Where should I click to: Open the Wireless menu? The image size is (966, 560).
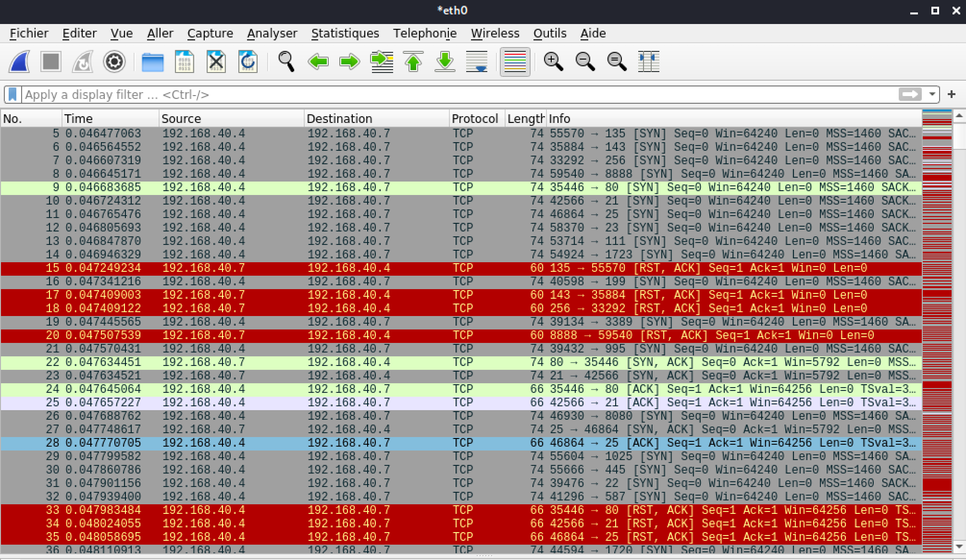pos(495,33)
